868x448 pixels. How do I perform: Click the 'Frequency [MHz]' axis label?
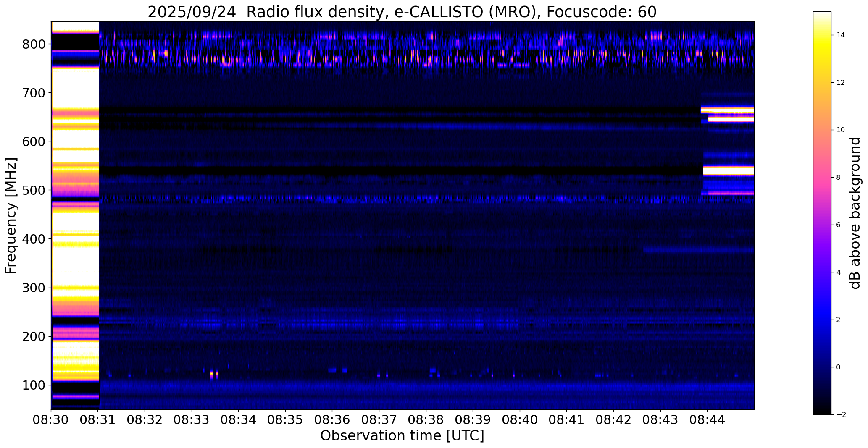tap(11, 215)
